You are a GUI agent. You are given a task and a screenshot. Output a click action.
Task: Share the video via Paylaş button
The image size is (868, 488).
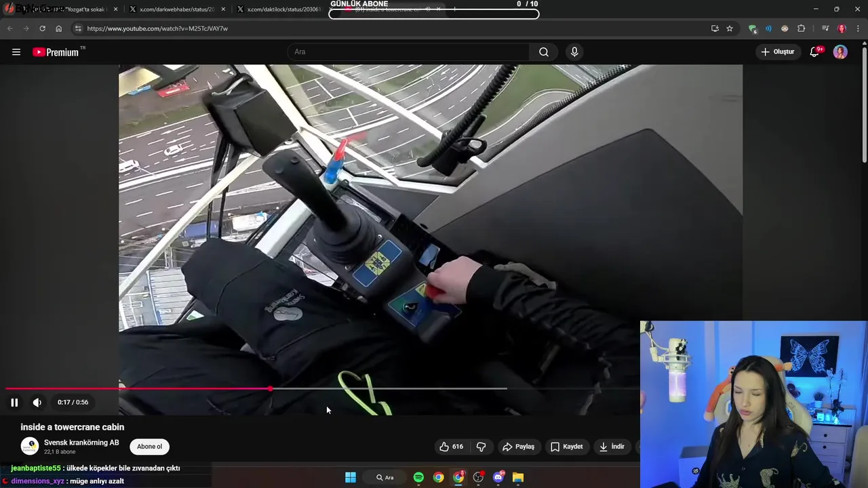pyautogui.click(x=518, y=447)
